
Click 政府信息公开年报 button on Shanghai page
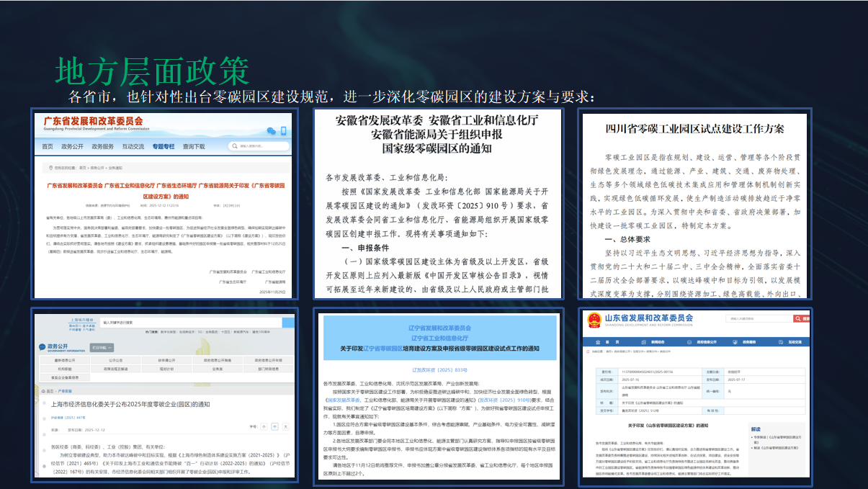point(268,360)
